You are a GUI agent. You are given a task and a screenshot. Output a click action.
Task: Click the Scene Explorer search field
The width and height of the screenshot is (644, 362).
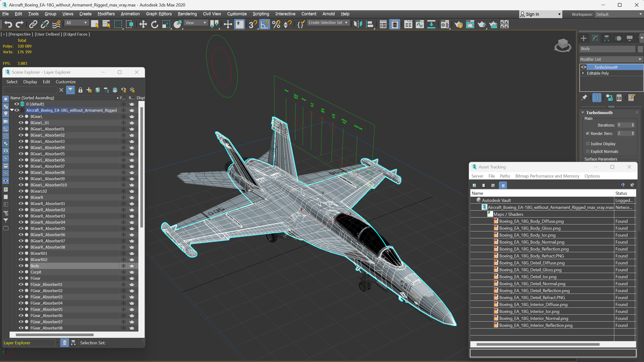pyautogui.click(x=30, y=90)
